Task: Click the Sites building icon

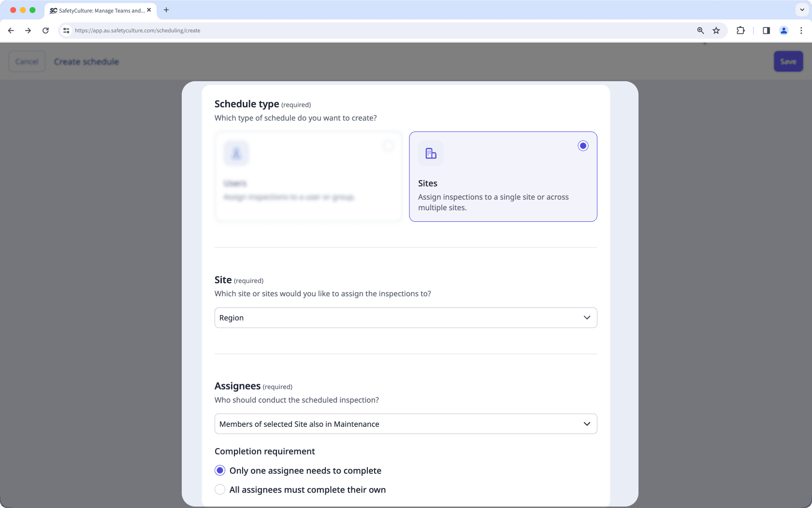Action: tap(430, 153)
